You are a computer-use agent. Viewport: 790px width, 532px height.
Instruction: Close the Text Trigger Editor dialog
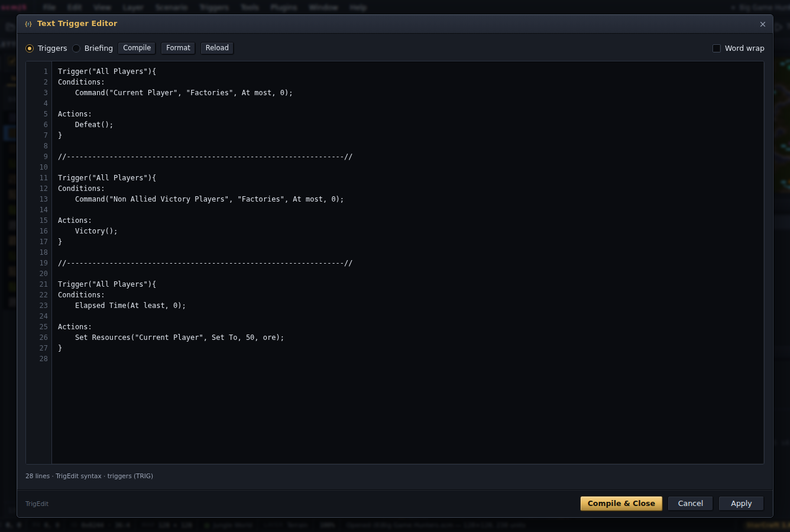point(763,24)
